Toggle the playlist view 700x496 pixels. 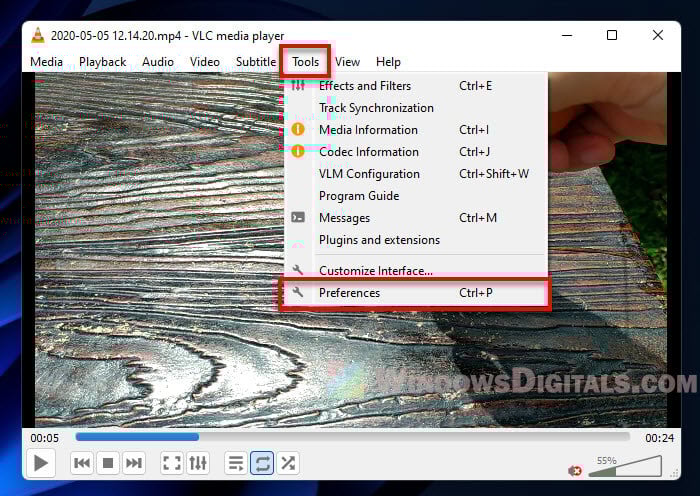[236, 463]
